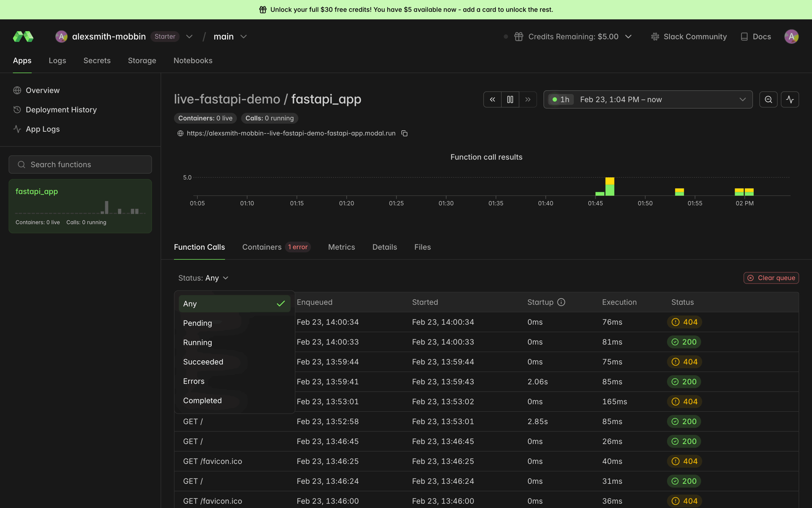
Task: Toggle the activity pulse chart icon
Action: [x=790, y=99]
